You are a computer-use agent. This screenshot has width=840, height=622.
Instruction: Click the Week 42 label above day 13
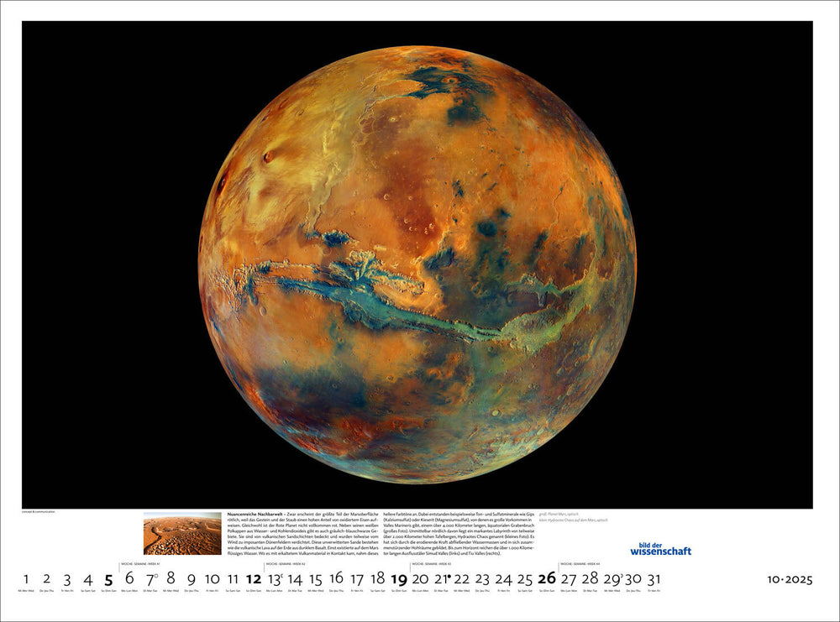(x=286, y=564)
